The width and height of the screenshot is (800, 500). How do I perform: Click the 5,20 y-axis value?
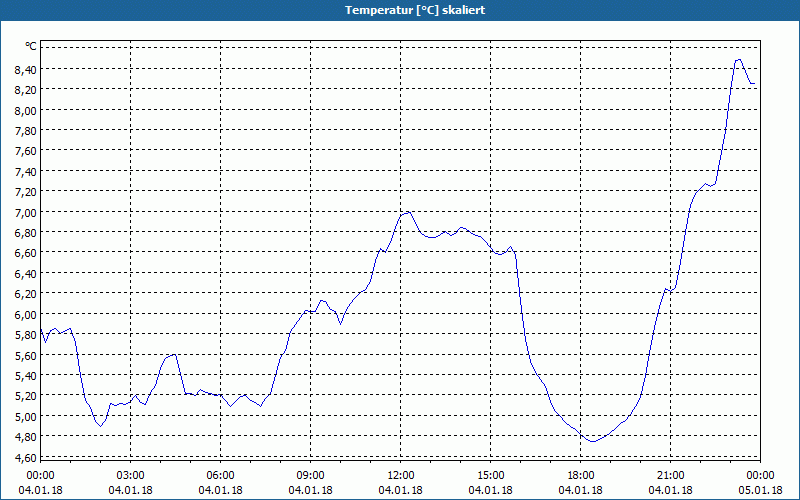pos(26,396)
